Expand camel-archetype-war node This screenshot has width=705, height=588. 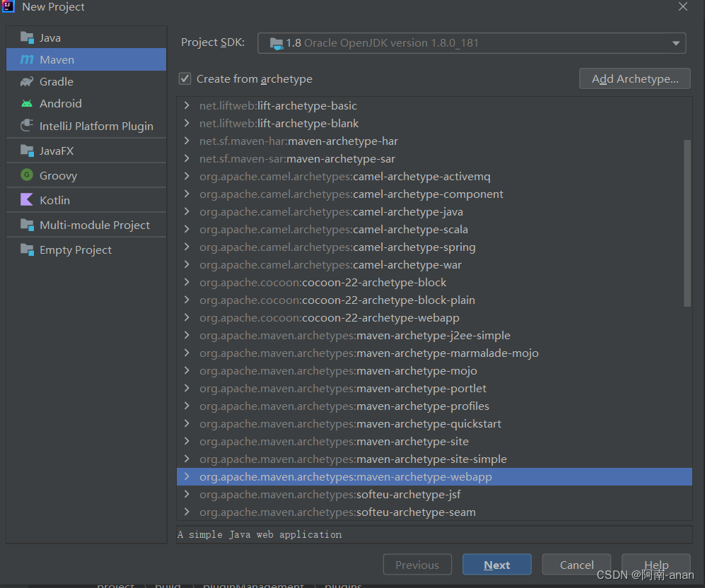tap(187, 264)
